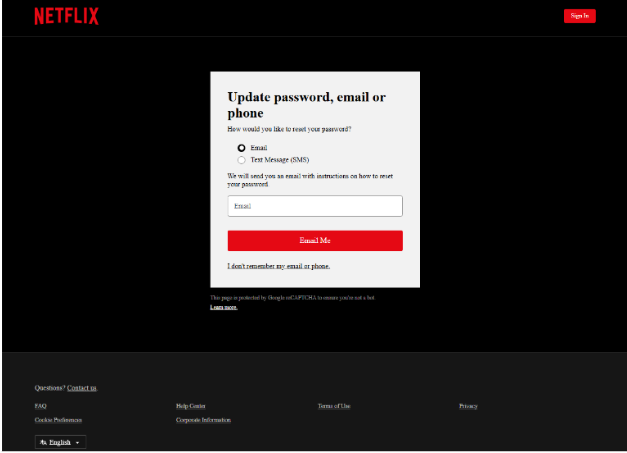Open the FAQ footer link
Screen dimensions: 627x453
[40, 406]
